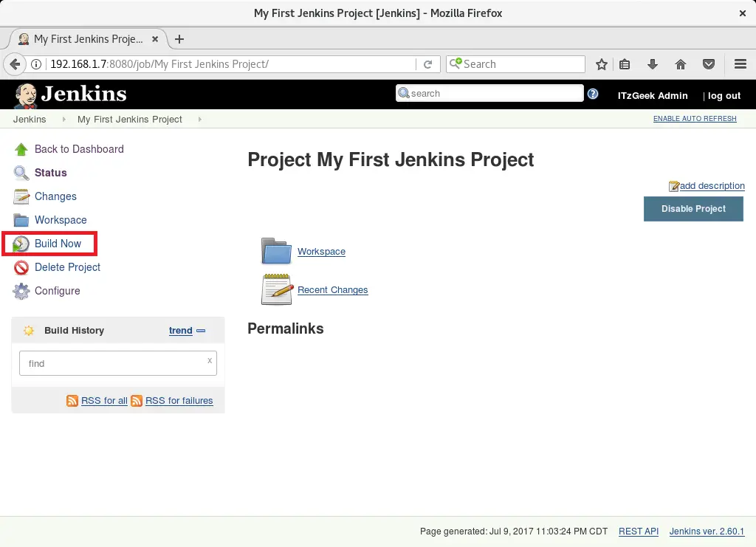Click the large Workspace folder icon in main area
The image size is (756, 547).
coord(276,250)
